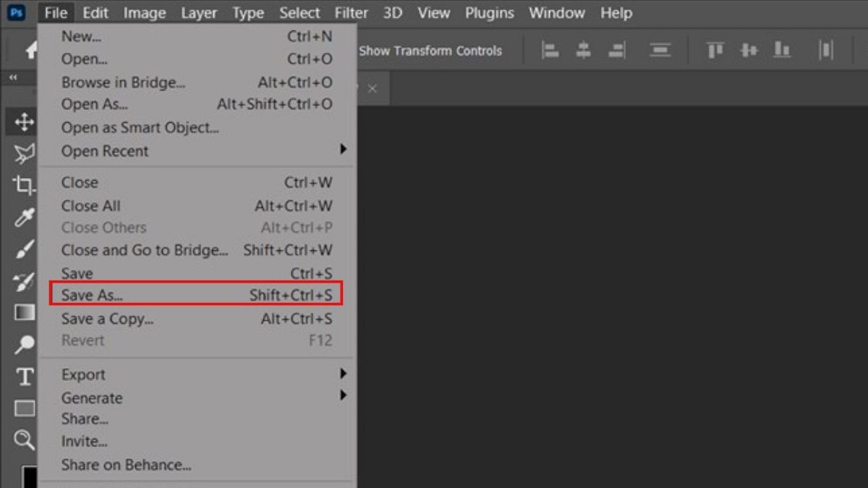This screenshot has width=868, height=488.
Task: Select the Gradient tool
Action: tap(25, 312)
